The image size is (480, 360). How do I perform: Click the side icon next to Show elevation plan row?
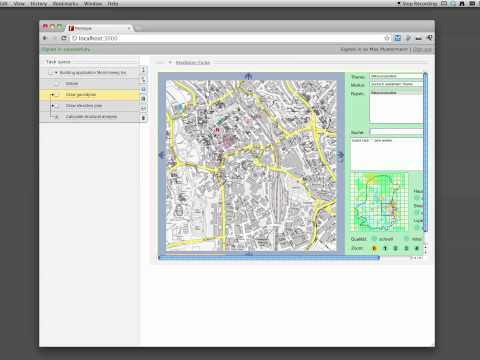point(143,108)
